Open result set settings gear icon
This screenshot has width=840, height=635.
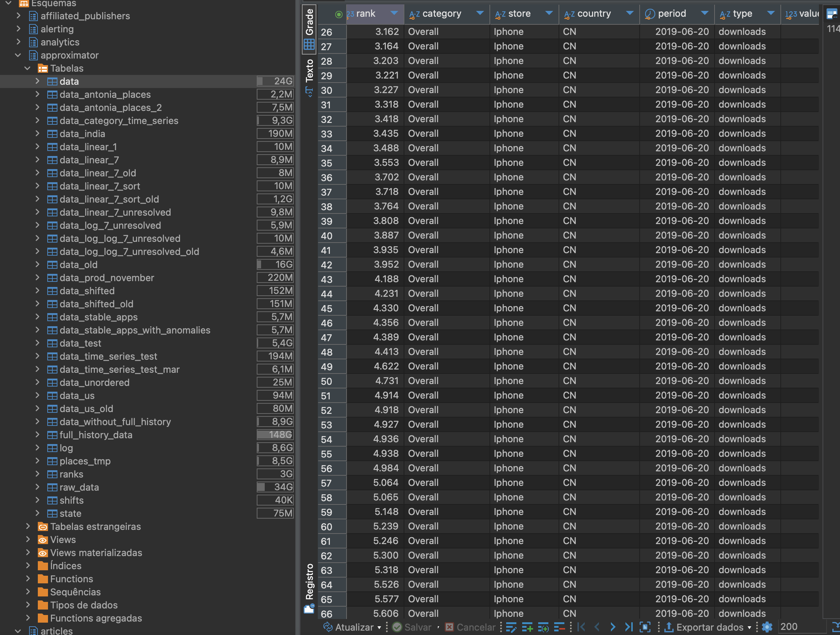(767, 627)
